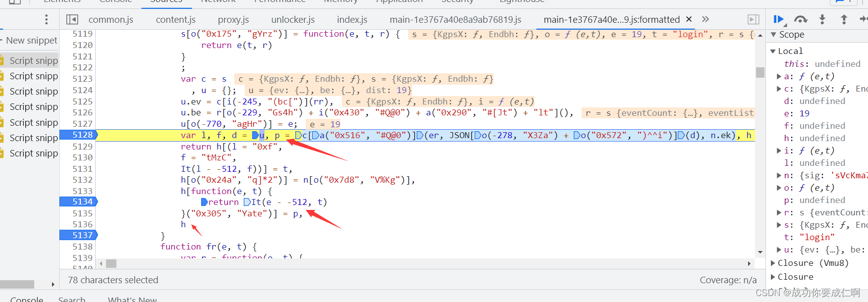Select main-1e3767a40e...9.js:formatted tab

611,19
